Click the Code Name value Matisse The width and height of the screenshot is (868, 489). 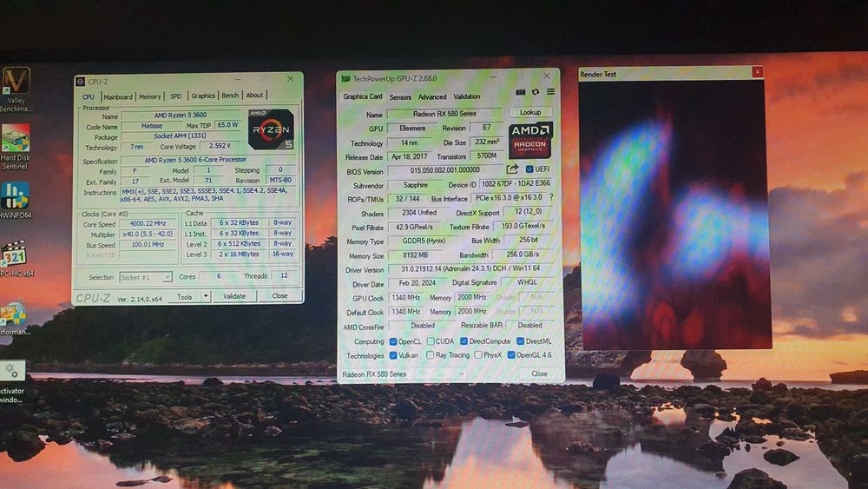pos(151,126)
